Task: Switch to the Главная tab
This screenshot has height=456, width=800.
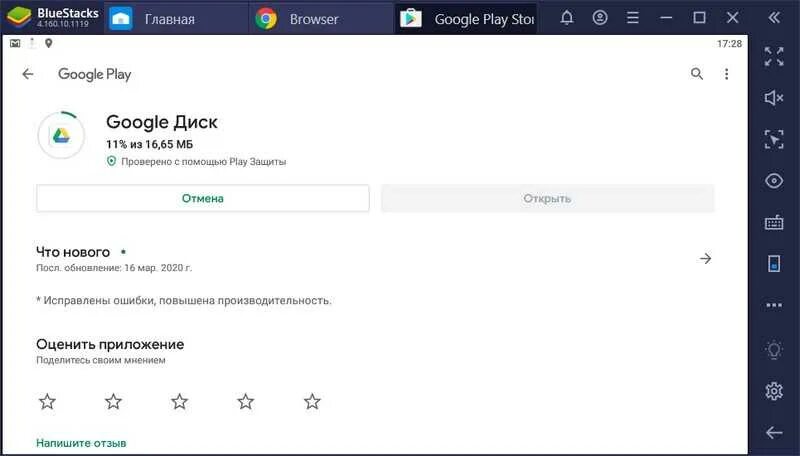Action: [177, 19]
